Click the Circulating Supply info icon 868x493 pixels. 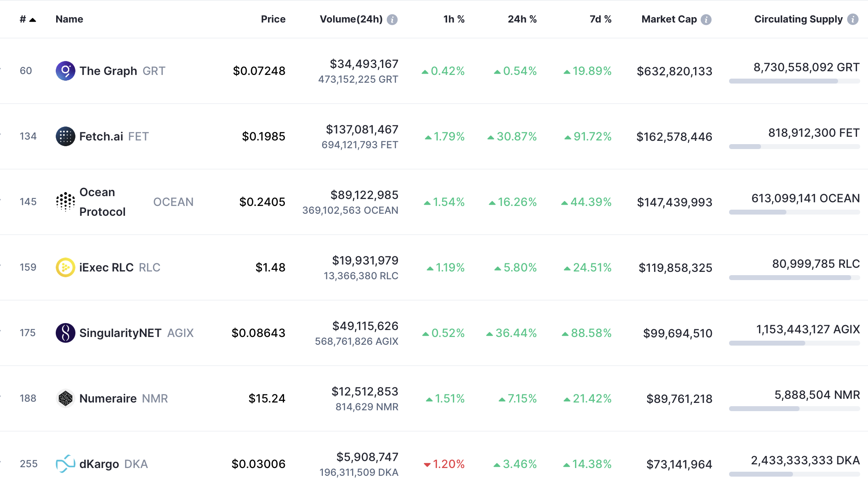(853, 20)
